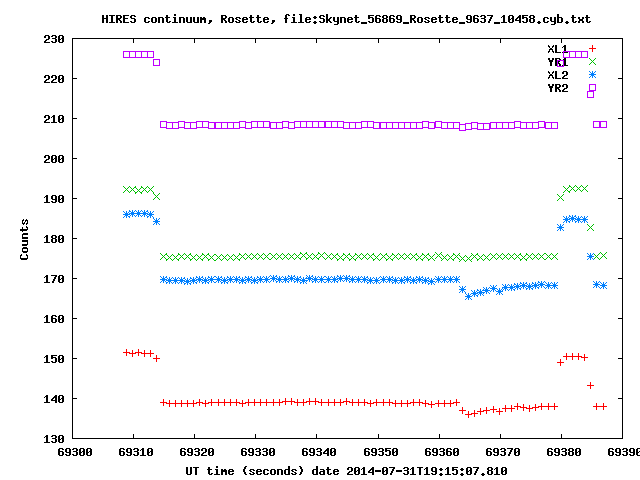Select the XL2 legend label
Viewport: 640px width, 480px height.
(558, 75)
